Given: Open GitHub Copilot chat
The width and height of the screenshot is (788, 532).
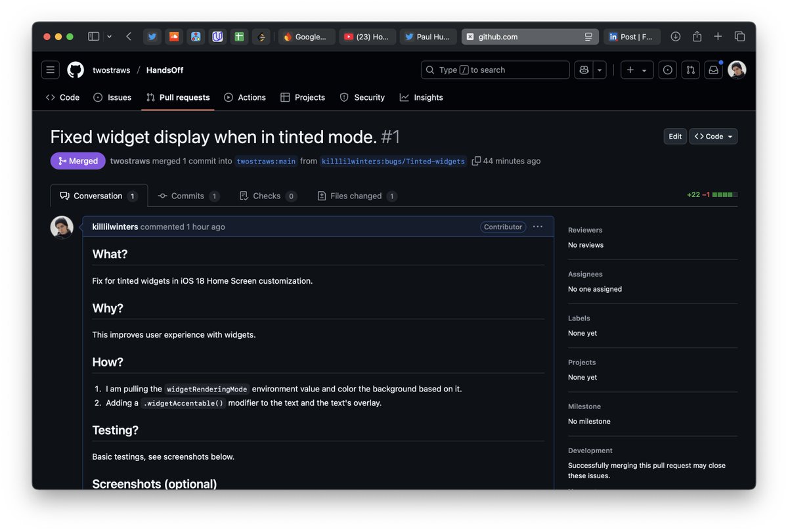Looking at the screenshot, I should tap(583, 70).
